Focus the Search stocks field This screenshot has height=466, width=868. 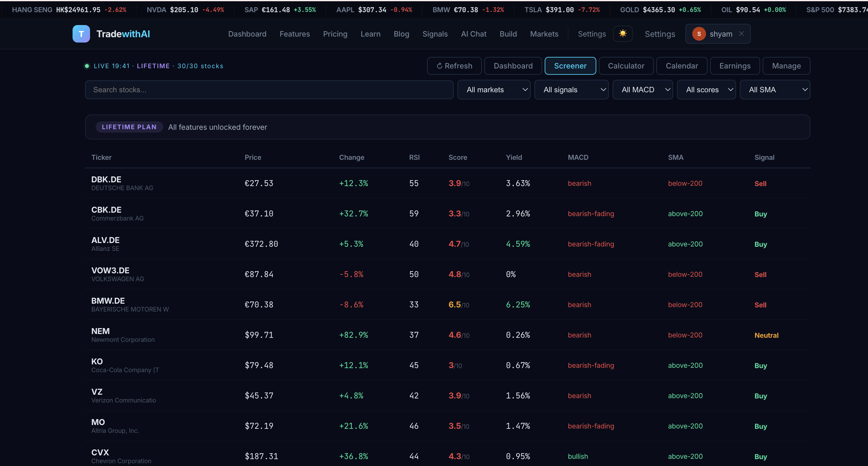click(x=269, y=90)
